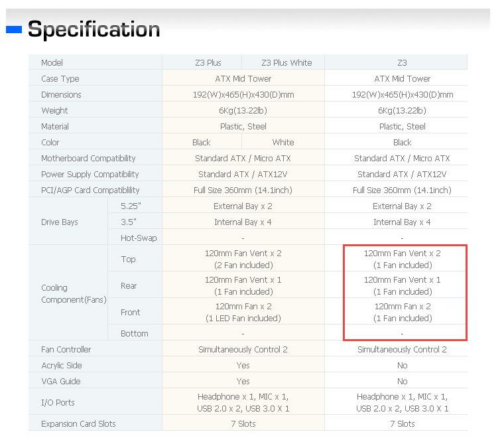Click Z3 Plus Front LED Fan cell
Screen dimensions: 504x446
click(x=243, y=312)
